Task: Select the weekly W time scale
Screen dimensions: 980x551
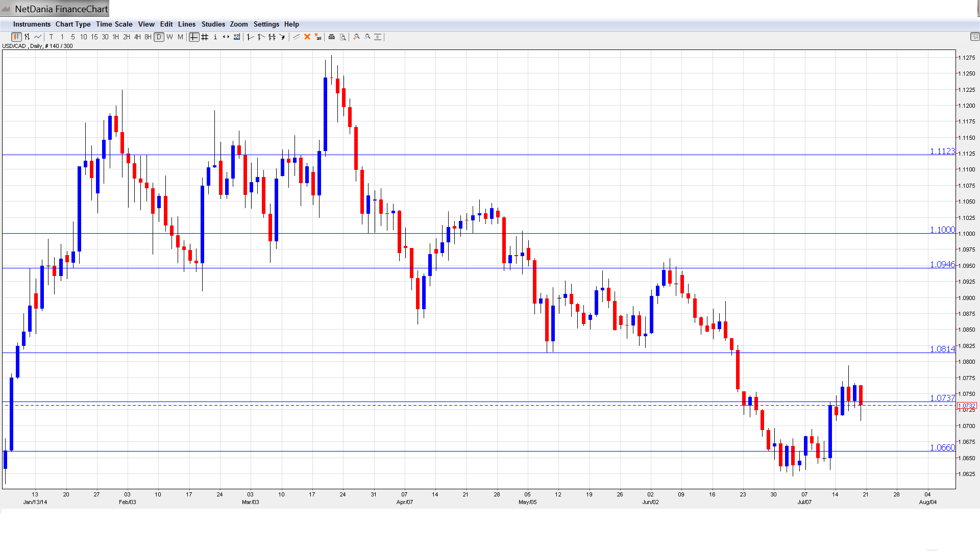Action: (169, 37)
